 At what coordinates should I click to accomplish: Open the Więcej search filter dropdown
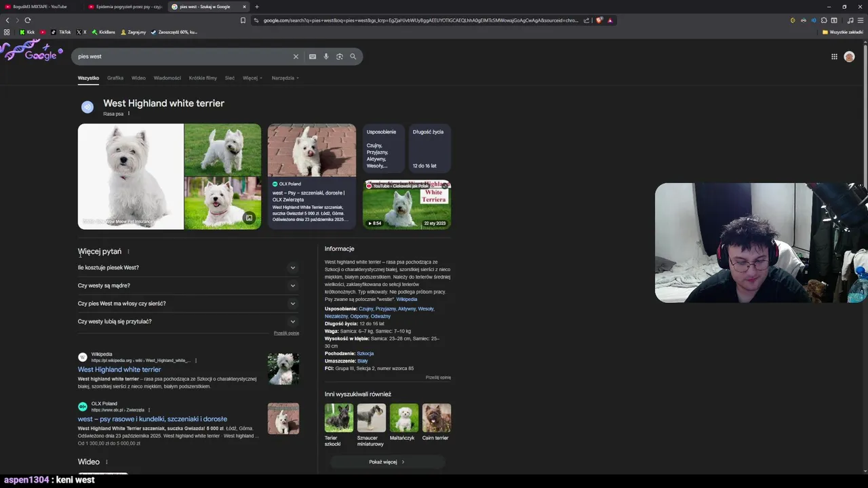252,78
